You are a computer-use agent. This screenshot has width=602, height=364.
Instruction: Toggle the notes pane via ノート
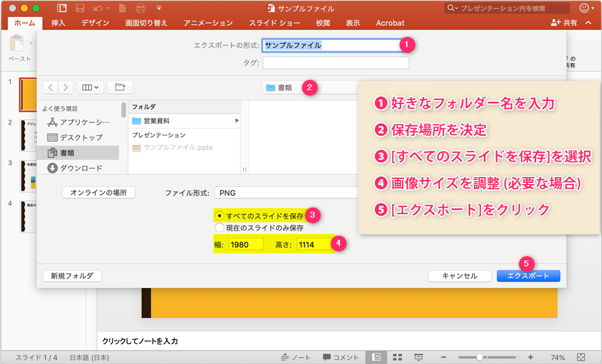pyautogui.click(x=295, y=356)
